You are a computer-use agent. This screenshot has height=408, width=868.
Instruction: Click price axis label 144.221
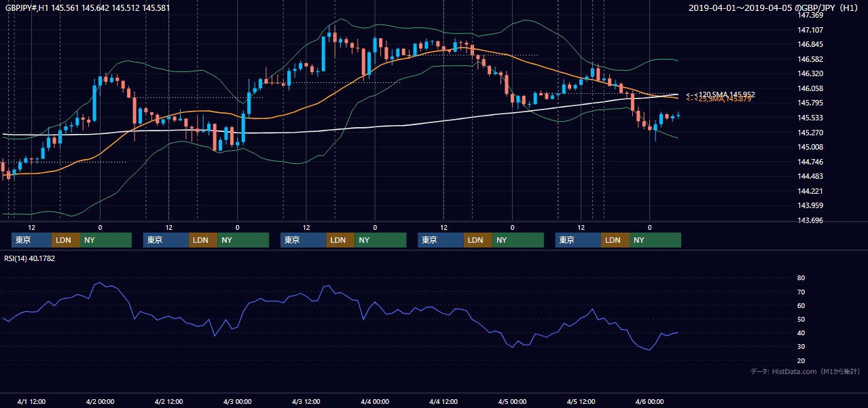click(810, 191)
